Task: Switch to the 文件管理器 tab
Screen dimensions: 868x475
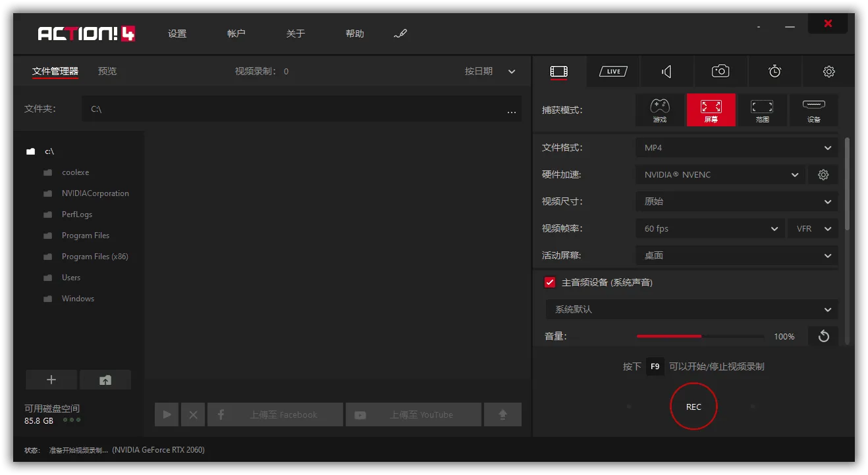Action: tap(55, 71)
